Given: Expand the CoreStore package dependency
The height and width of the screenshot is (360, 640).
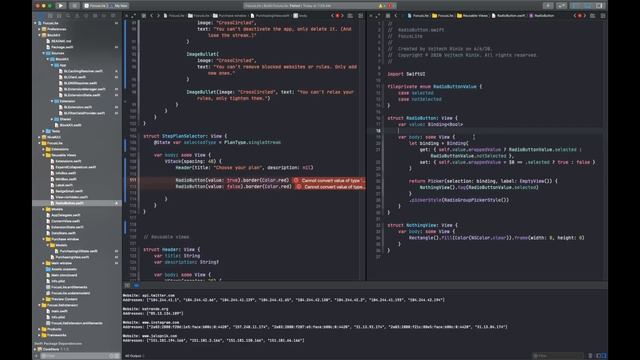Looking at the screenshot, I should coord(35,349).
